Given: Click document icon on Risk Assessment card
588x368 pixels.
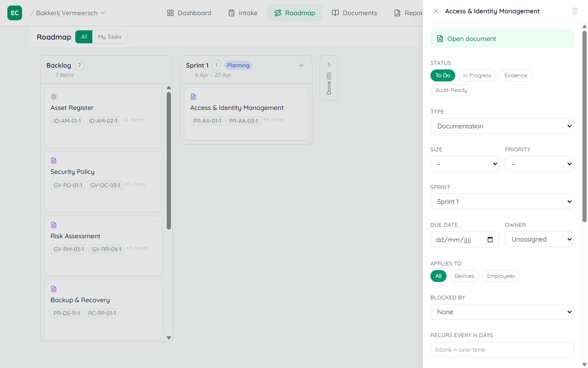Looking at the screenshot, I should tap(54, 225).
